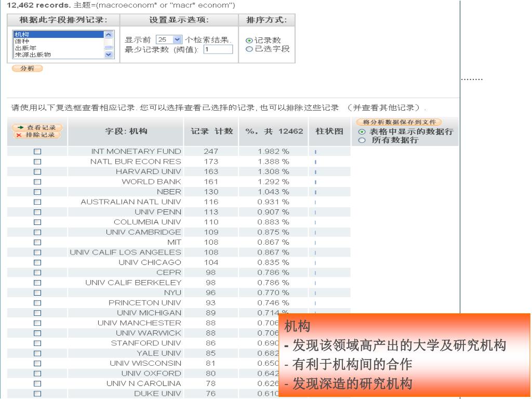The image size is (532, 399).
Task: Check the MIT row checkbox
Action: 37,242
